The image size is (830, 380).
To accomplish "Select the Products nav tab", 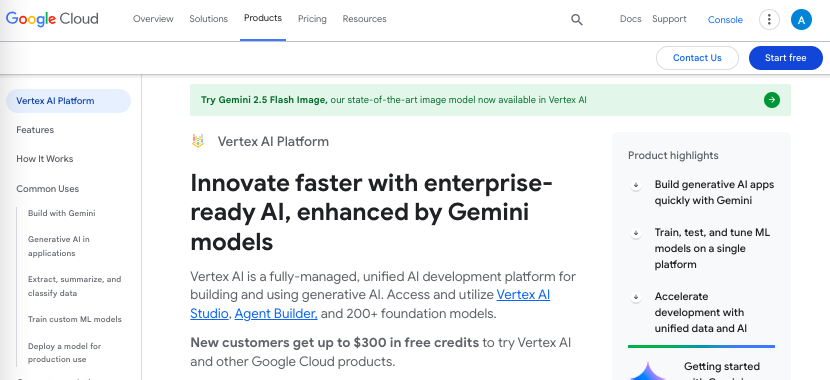I will (x=263, y=18).
